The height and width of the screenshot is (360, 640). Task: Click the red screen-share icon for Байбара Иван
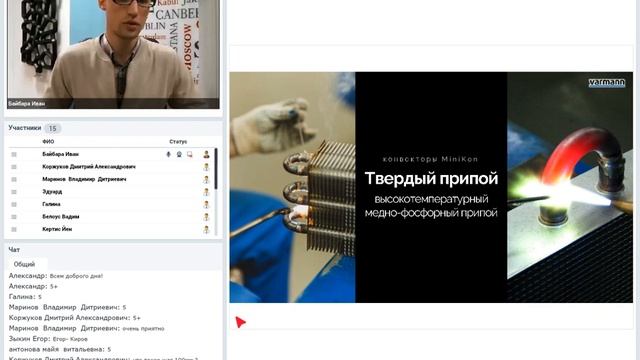pyautogui.click(x=190, y=154)
